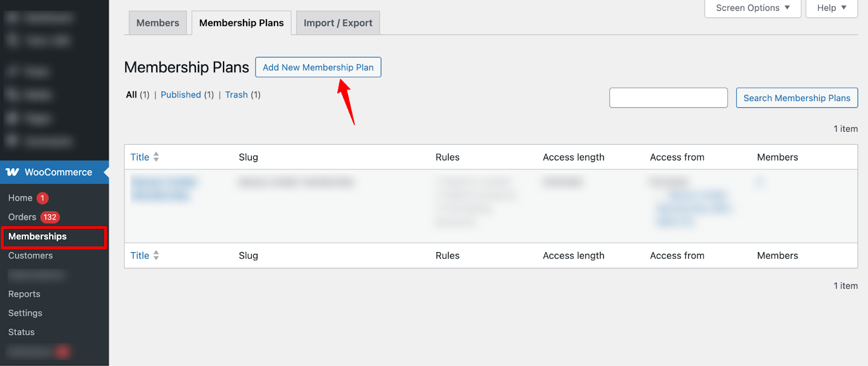Image resolution: width=868 pixels, height=366 pixels.
Task: Go to Memberships in the sidebar
Action: pos(37,236)
